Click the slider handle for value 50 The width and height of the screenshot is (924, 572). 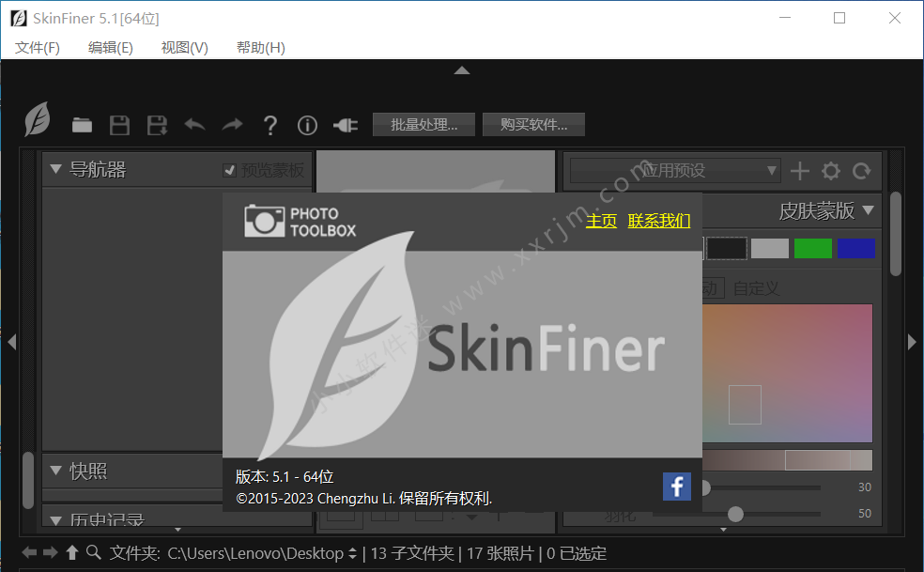(735, 514)
